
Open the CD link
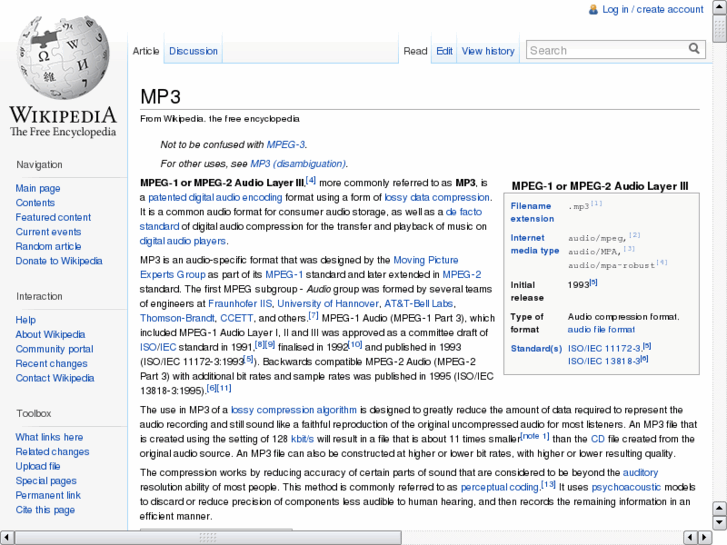[598, 439]
